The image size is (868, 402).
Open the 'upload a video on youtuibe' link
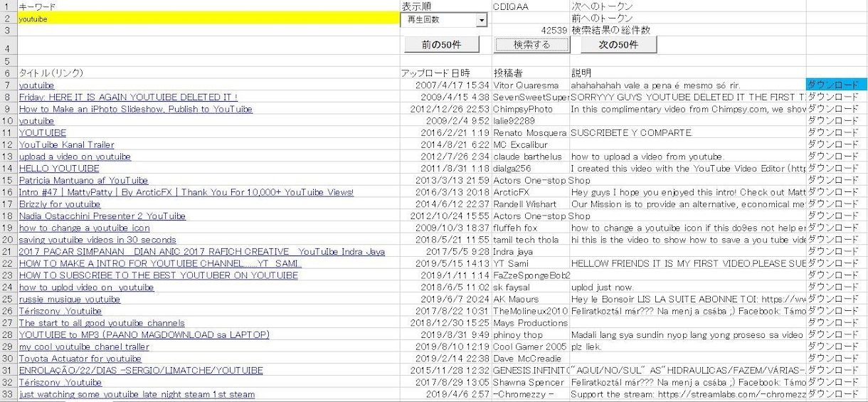click(75, 157)
